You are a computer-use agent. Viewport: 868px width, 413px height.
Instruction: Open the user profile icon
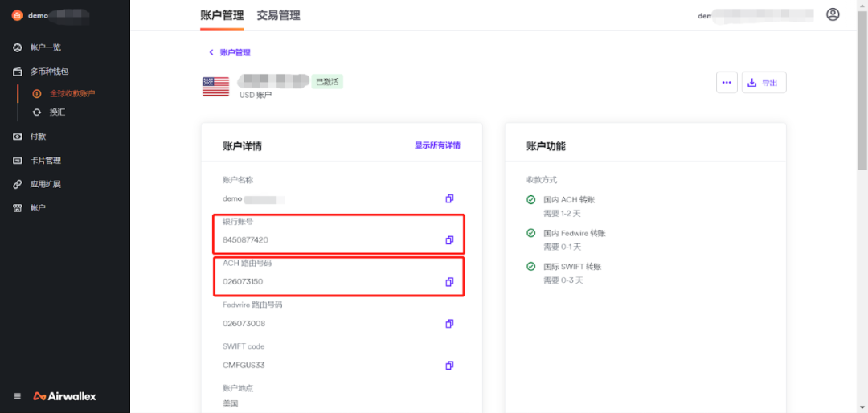coord(833,14)
